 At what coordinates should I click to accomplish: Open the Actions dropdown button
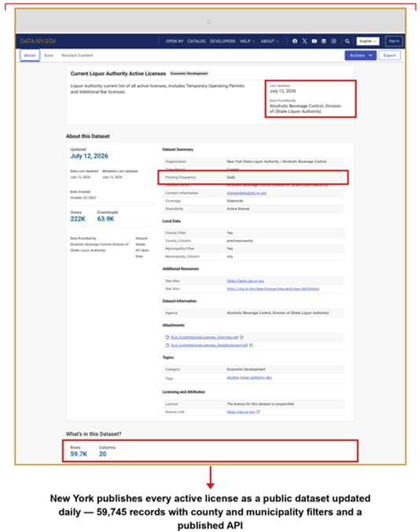[360, 55]
